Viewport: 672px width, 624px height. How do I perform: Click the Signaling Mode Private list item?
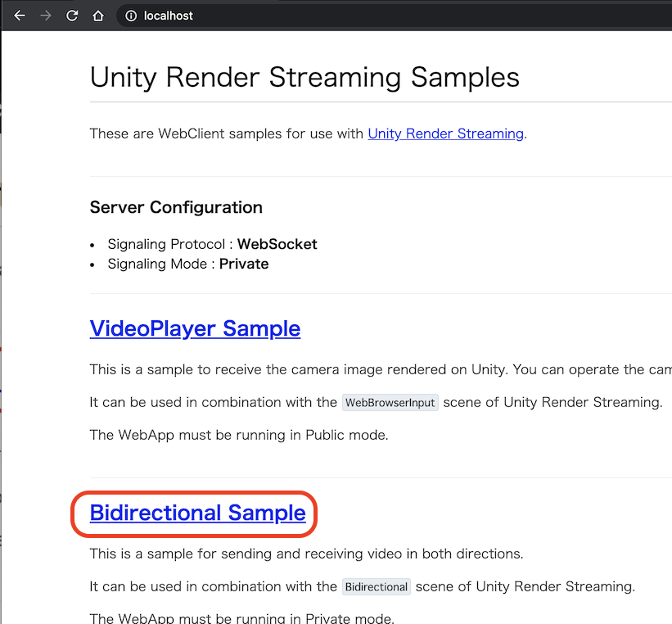click(x=188, y=264)
